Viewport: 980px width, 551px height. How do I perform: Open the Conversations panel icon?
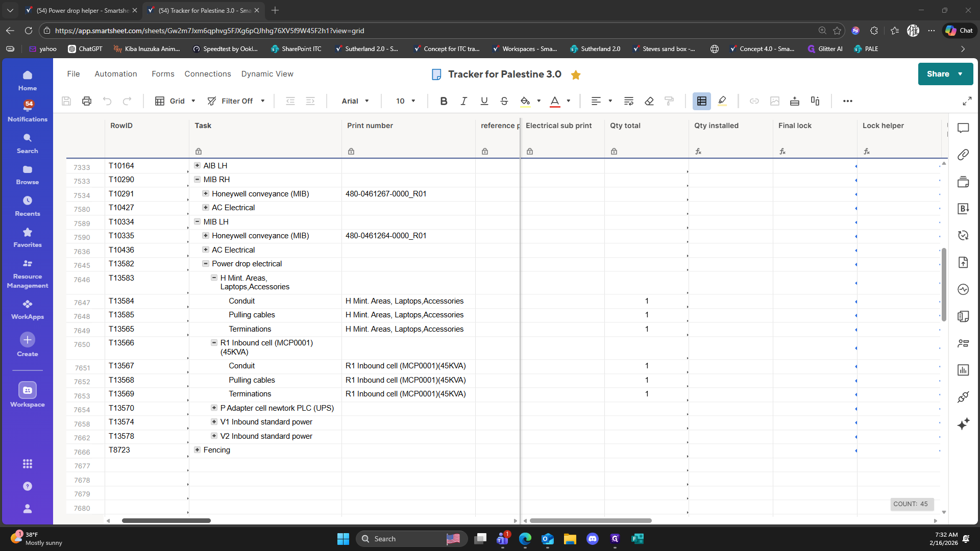963,128
